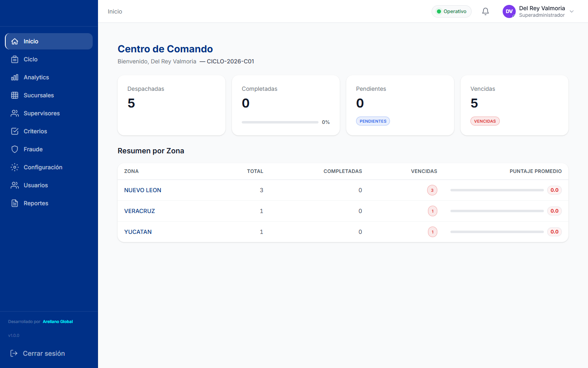Click the Usuarios people icon
This screenshot has height=368, width=588.
[15, 185]
